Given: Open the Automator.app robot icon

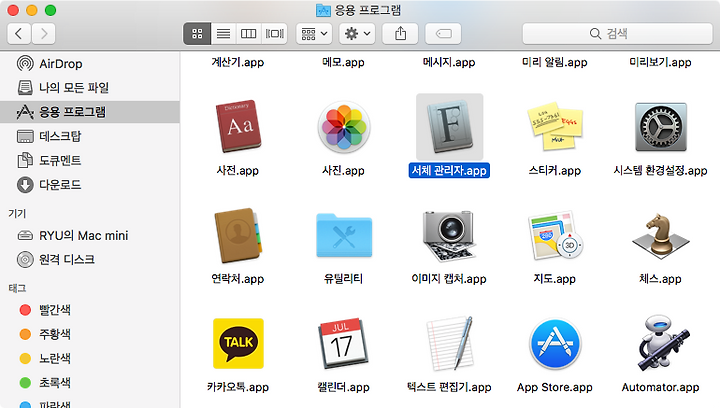Looking at the screenshot, I should tap(661, 343).
